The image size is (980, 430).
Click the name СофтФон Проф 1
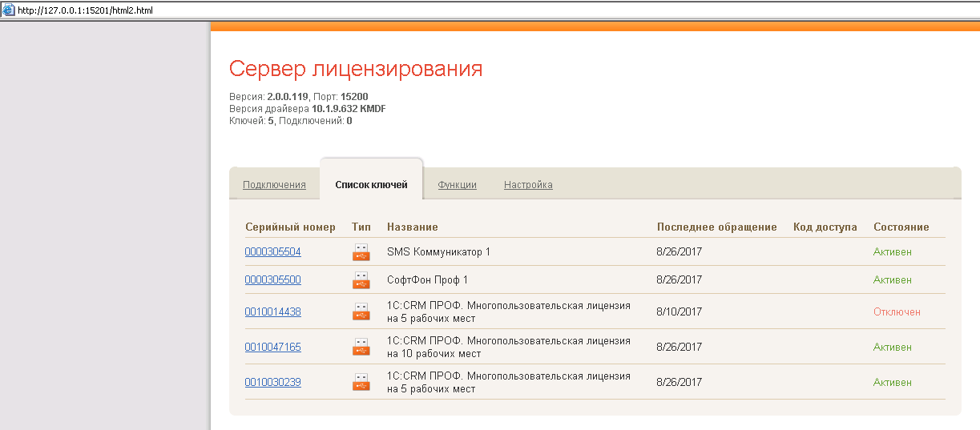[x=427, y=280]
